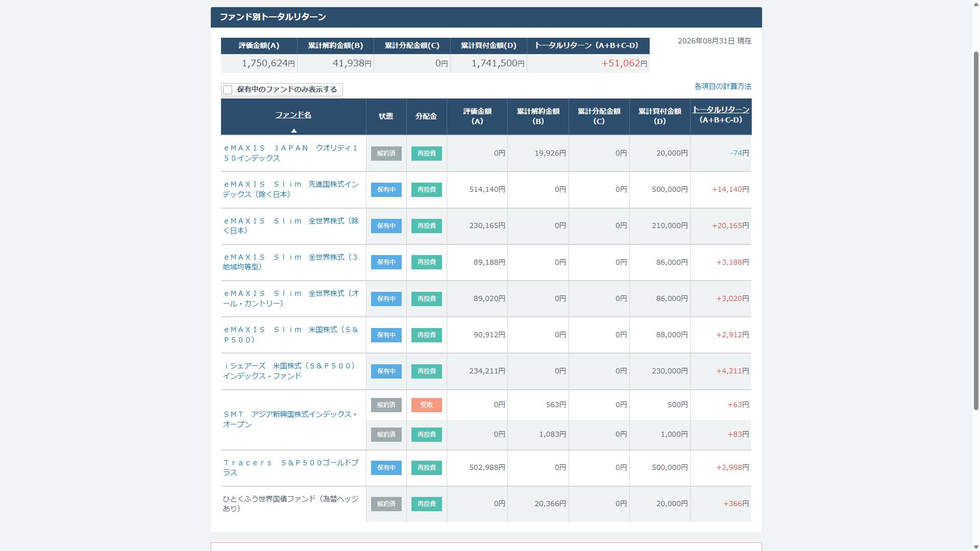980x551 pixels.
Task: Click the 再投資 badge for eMAXIS JAPAN クオリティ150
Action: [427, 154]
